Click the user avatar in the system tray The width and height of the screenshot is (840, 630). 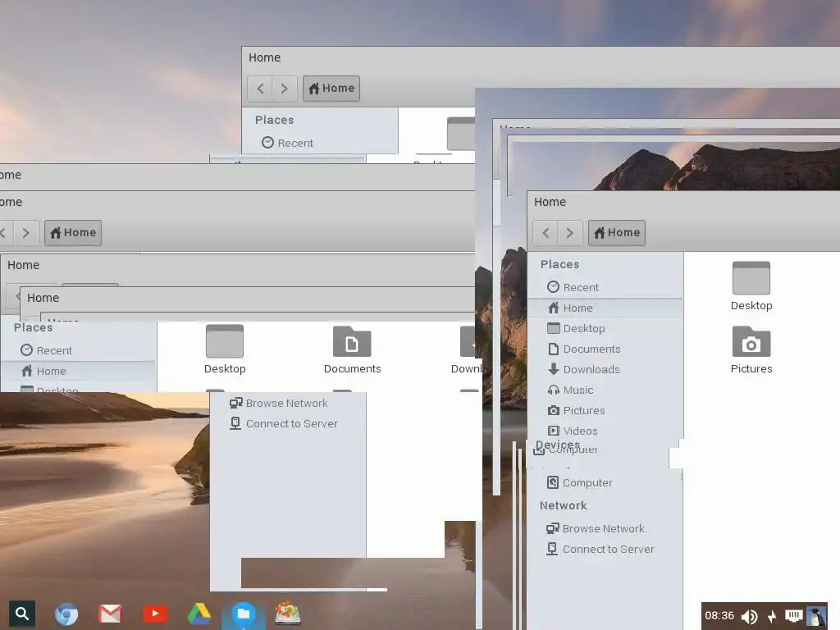click(816, 616)
